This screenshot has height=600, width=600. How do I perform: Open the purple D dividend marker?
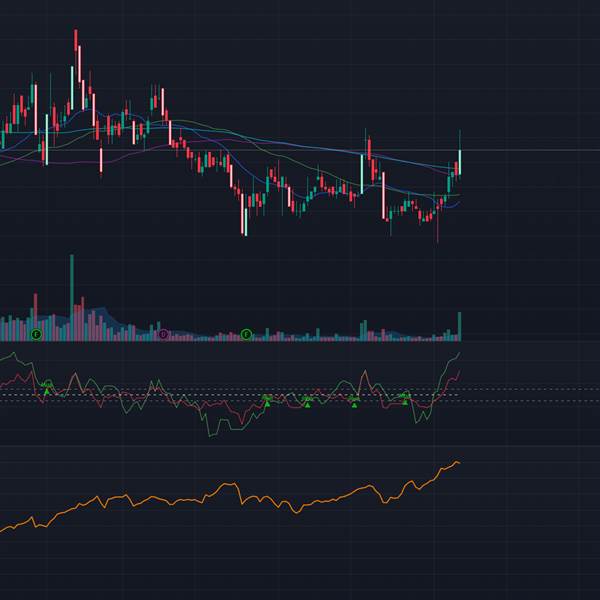click(x=163, y=334)
